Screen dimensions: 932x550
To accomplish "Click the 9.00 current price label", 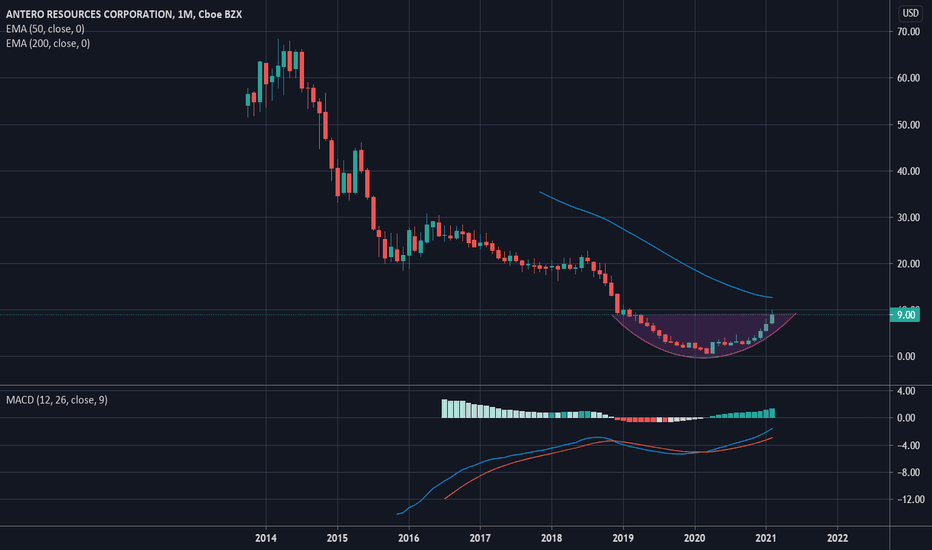I will click(905, 315).
